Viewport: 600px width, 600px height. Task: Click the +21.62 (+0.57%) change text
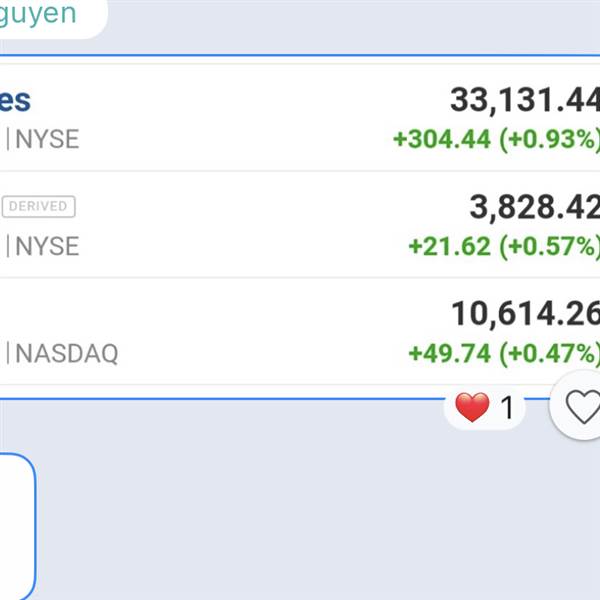(x=503, y=245)
